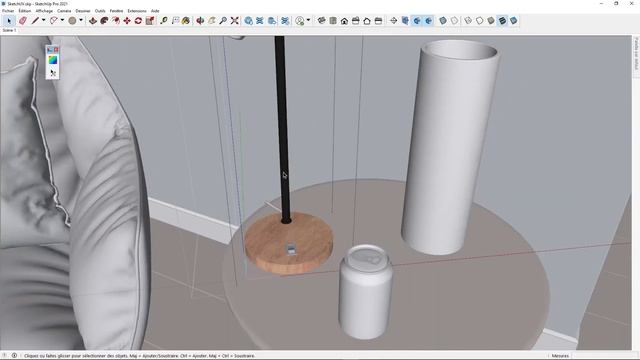
Task: Pick the Tape Measure tool
Action: point(164,20)
